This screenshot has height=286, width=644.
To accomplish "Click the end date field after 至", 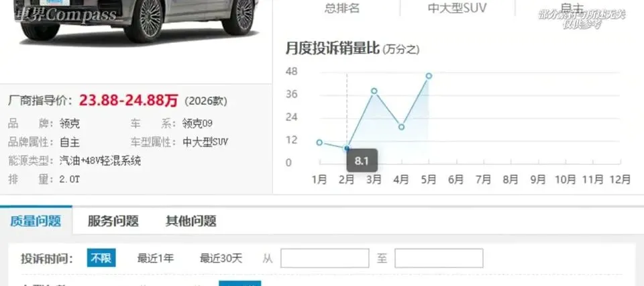I will 439,258.
